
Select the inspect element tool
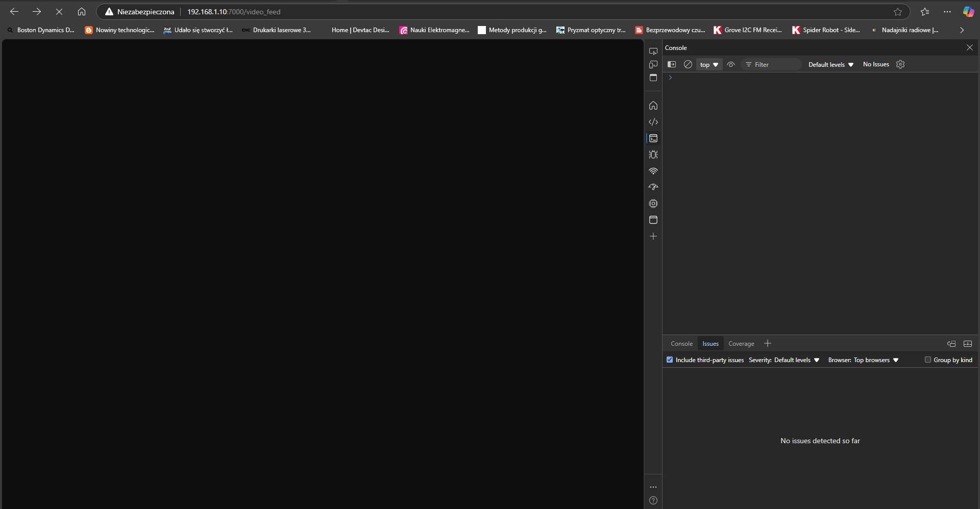point(653,52)
